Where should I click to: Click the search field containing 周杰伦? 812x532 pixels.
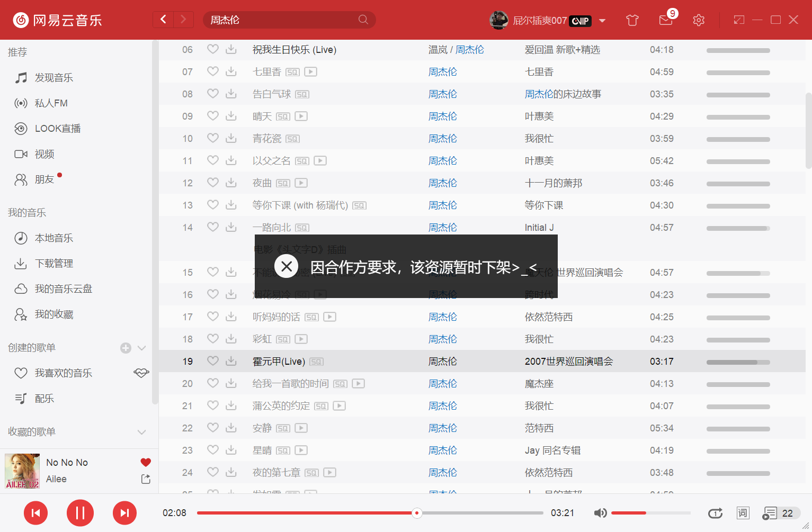click(289, 20)
